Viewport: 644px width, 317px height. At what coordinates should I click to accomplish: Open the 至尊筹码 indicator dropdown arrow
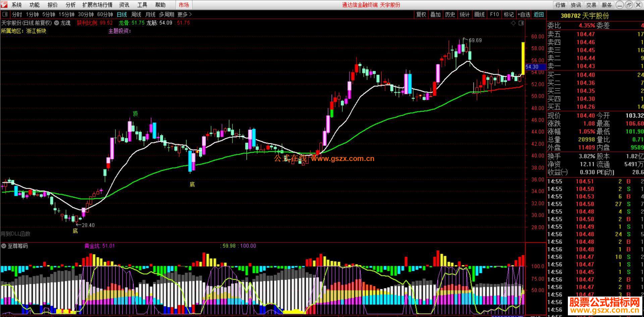point(3,246)
